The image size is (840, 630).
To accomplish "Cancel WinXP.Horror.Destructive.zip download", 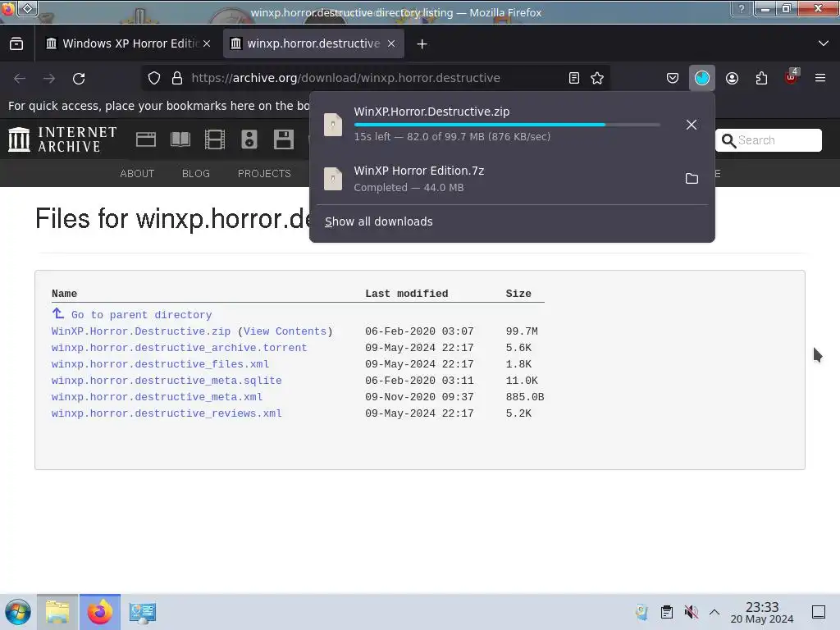I will click(x=691, y=125).
